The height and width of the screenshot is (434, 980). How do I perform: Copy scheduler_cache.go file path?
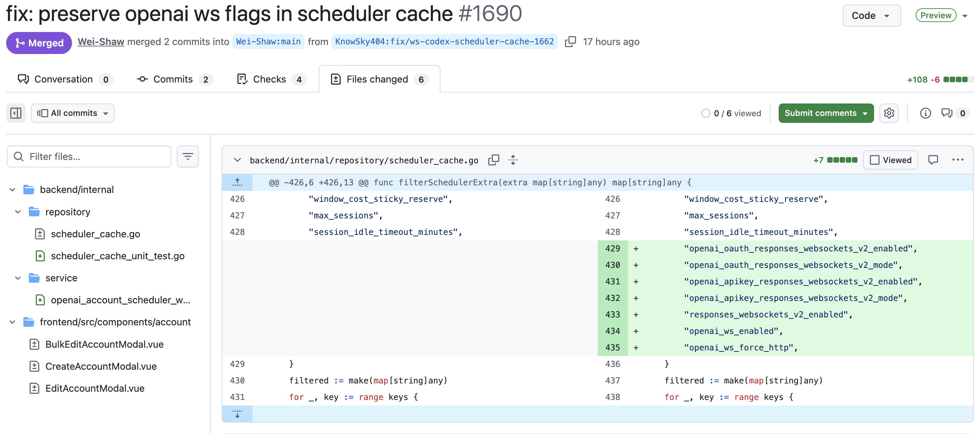coord(494,160)
